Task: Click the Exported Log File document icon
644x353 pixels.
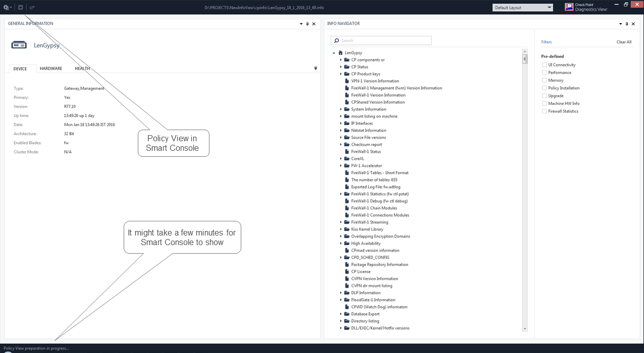Action: 347,187
